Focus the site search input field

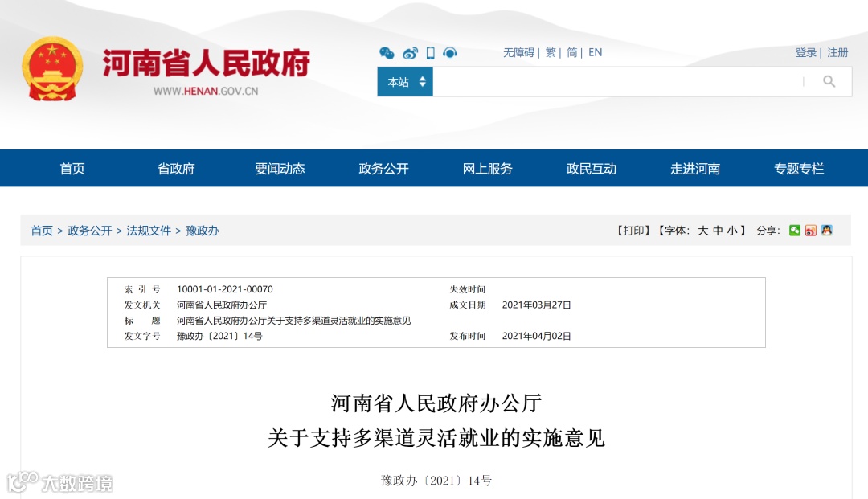[617, 82]
